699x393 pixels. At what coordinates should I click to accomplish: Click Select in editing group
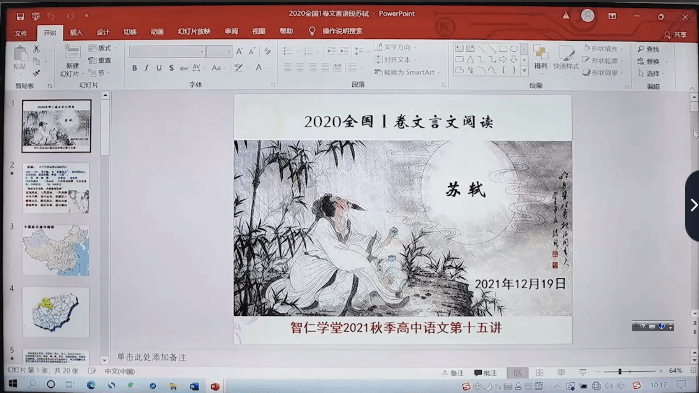pos(651,73)
